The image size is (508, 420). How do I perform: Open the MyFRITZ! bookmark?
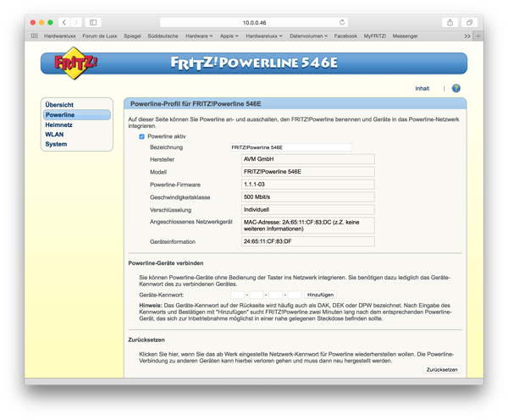(x=374, y=36)
